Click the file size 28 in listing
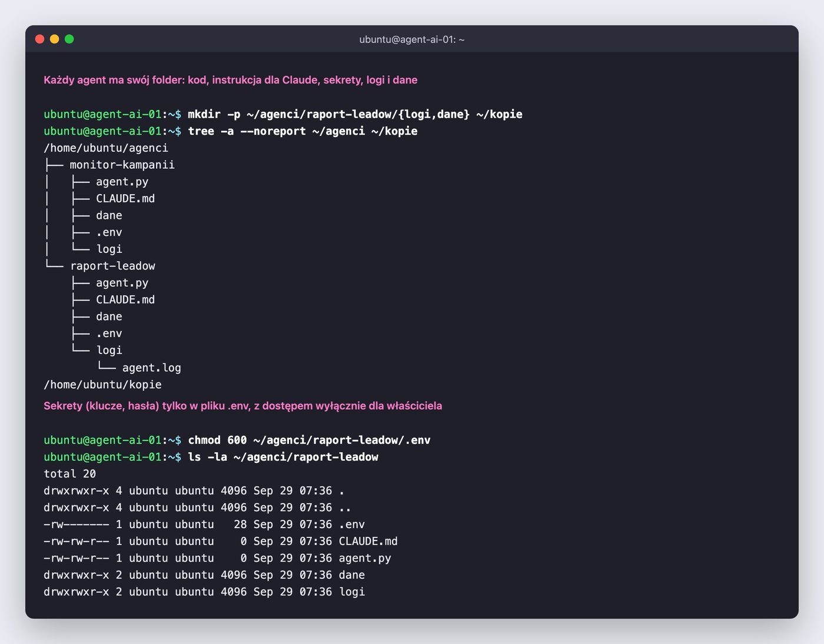This screenshot has height=644, width=824. click(240, 525)
